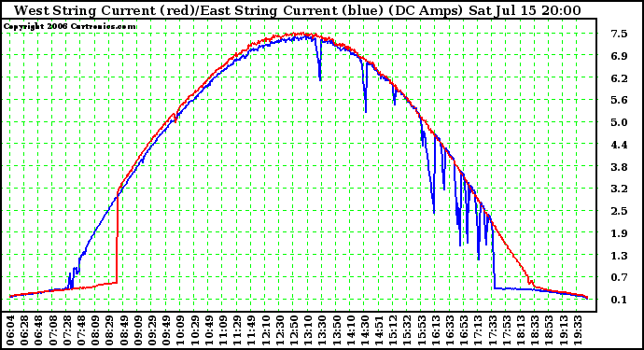This screenshot has width=644, height=350.
Task: Click the 5.0 y-axis label
Action: [619, 122]
